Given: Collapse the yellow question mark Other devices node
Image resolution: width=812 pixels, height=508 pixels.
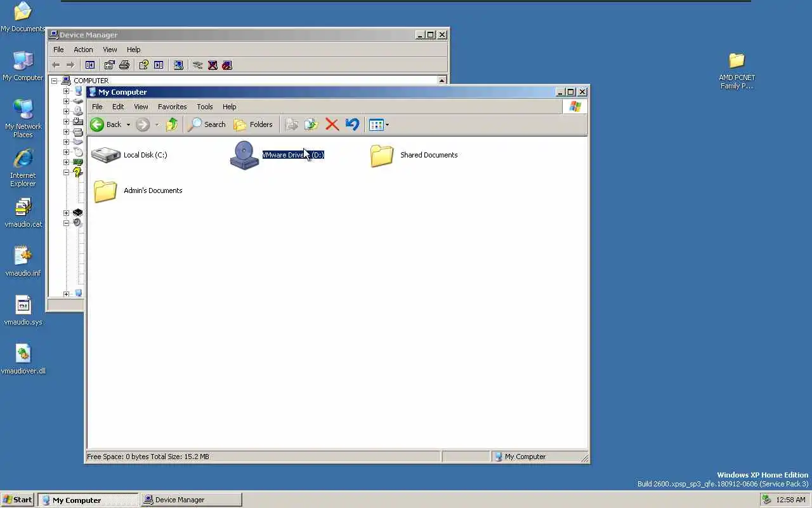Looking at the screenshot, I should (x=66, y=172).
